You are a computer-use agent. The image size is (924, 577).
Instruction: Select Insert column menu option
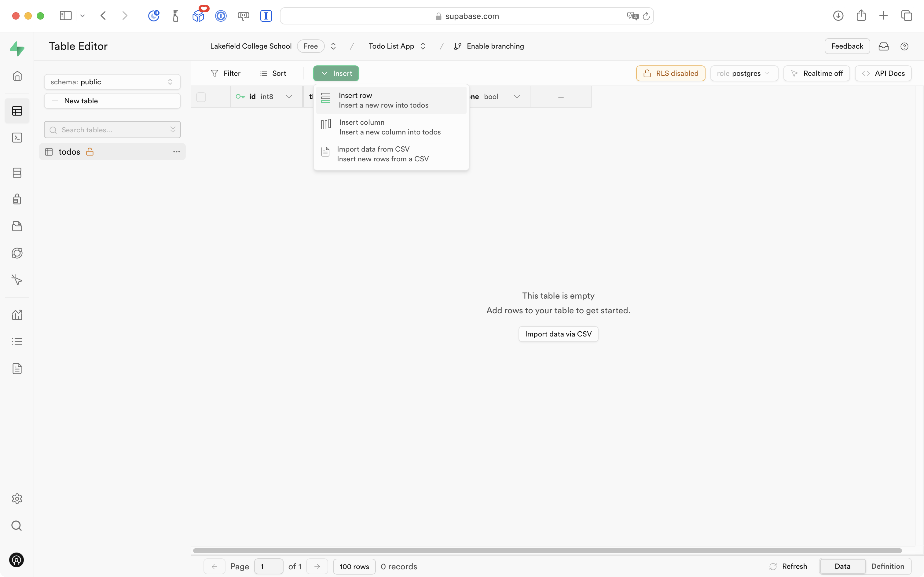(390, 127)
